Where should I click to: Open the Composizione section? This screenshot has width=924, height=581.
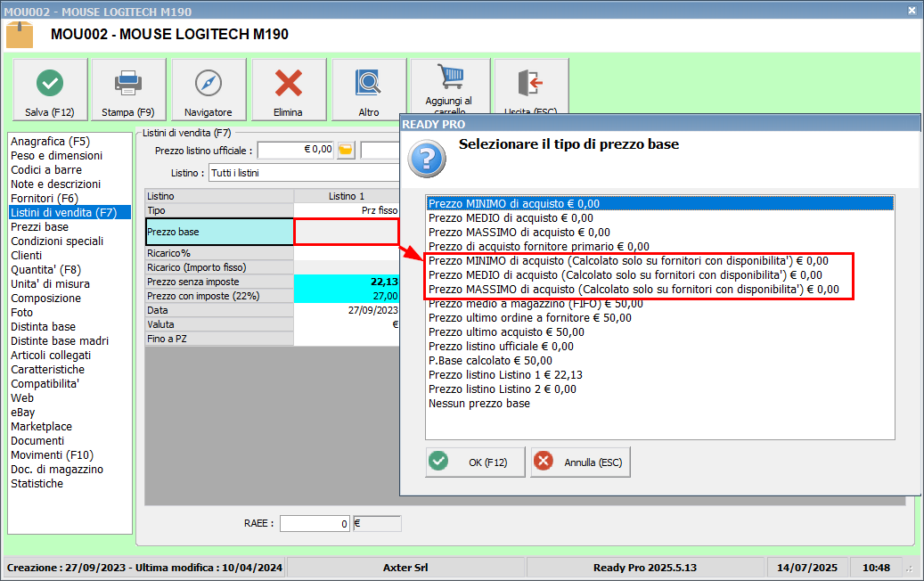(45, 299)
